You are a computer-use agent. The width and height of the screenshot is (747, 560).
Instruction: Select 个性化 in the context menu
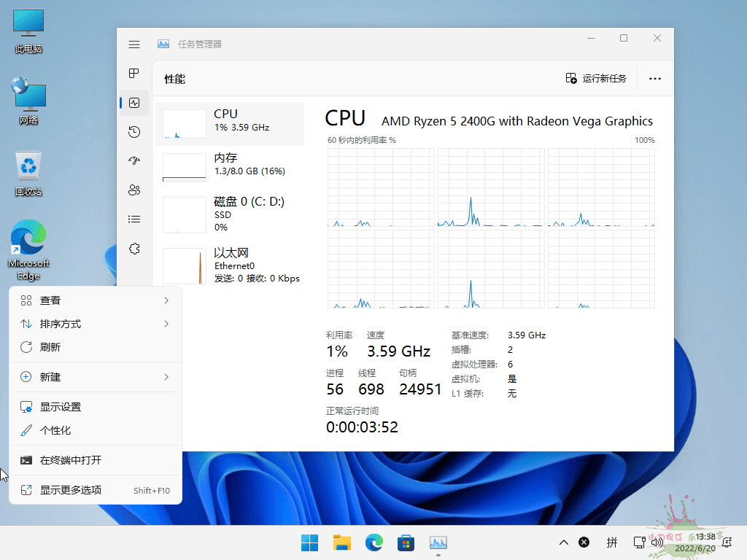(x=95, y=430)
